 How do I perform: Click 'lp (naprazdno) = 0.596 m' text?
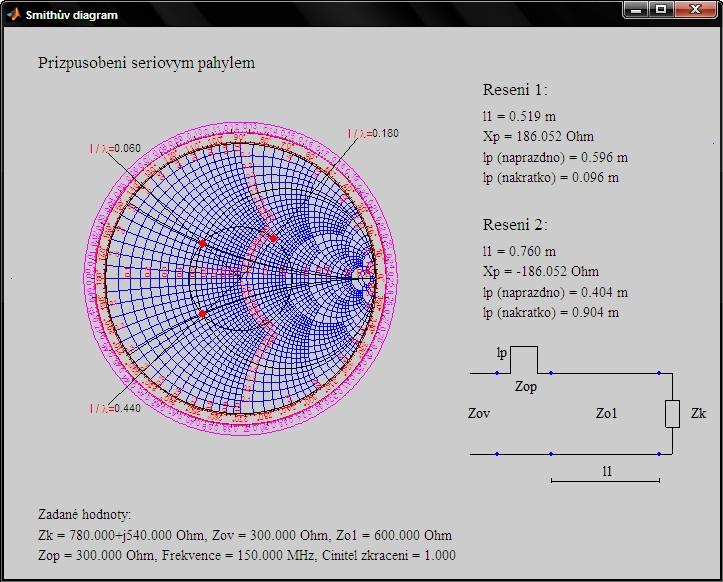(555, 157)
